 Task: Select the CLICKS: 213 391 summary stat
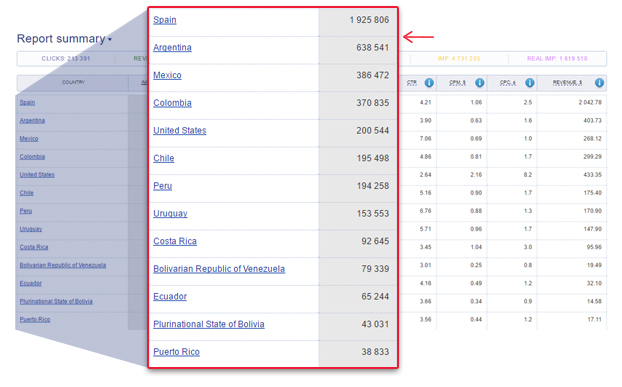(x=66, y=59)
